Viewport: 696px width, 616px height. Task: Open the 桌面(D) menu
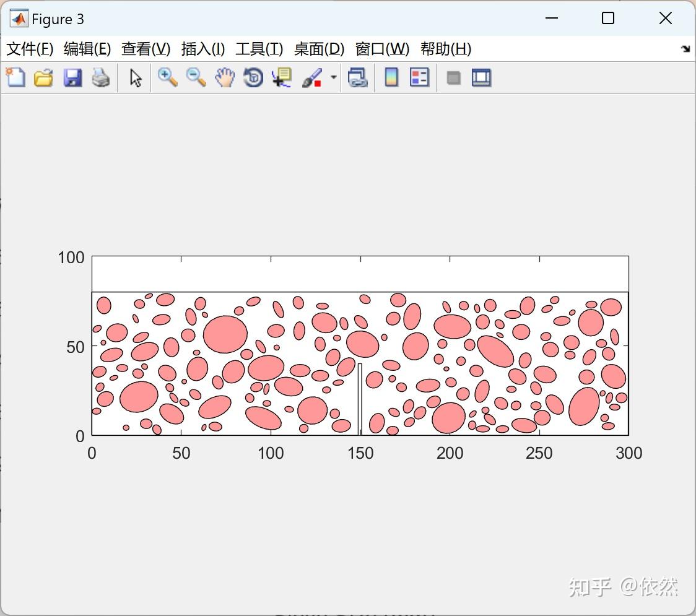click(x=319, y=49)
